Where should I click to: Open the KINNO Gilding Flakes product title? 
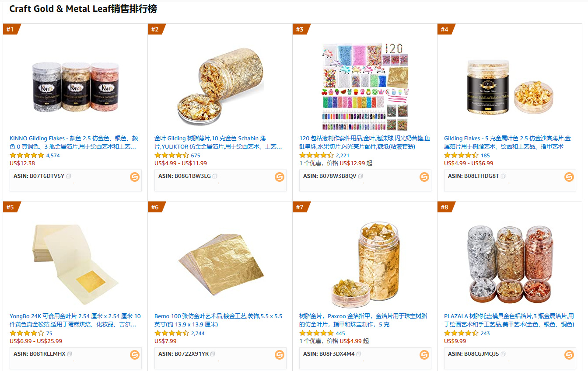tap(74, 142)
